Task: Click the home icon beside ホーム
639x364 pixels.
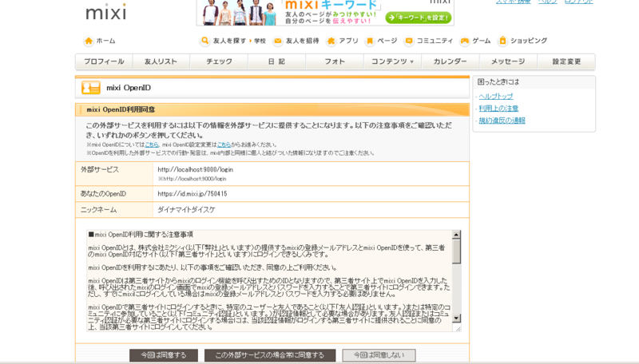Action: point(89,41)
